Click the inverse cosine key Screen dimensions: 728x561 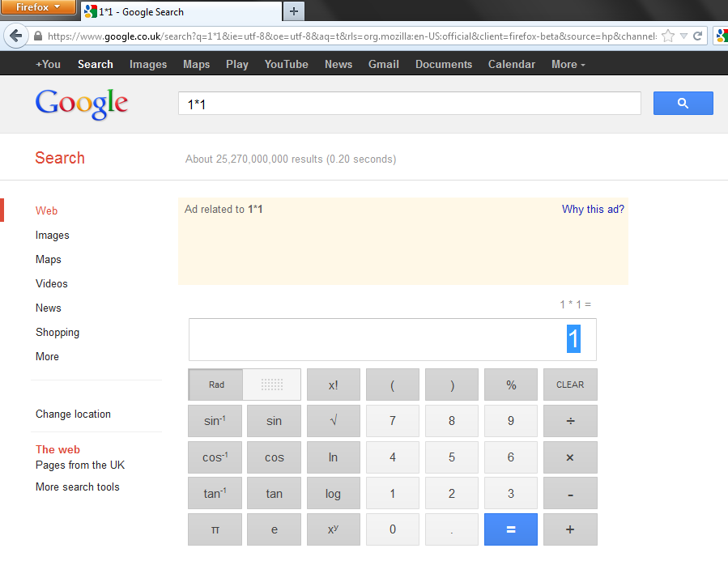click(215, 457)
